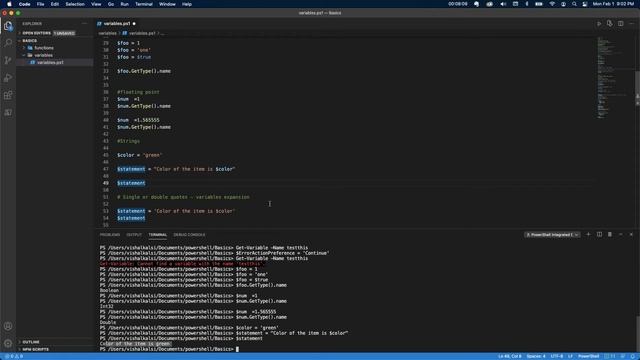Click the PowerShell language mode indicator
The image size is (640, 360).
(588, 356)
